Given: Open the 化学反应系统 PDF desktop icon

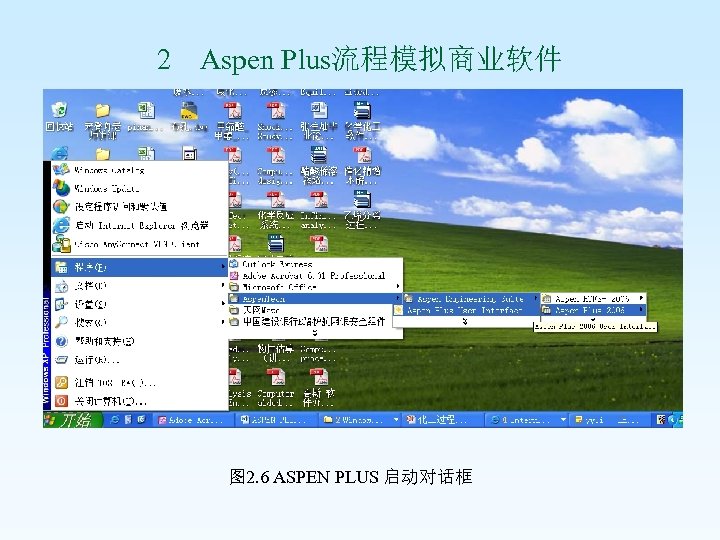Looking at the screenshot, I should coord(276,209).
